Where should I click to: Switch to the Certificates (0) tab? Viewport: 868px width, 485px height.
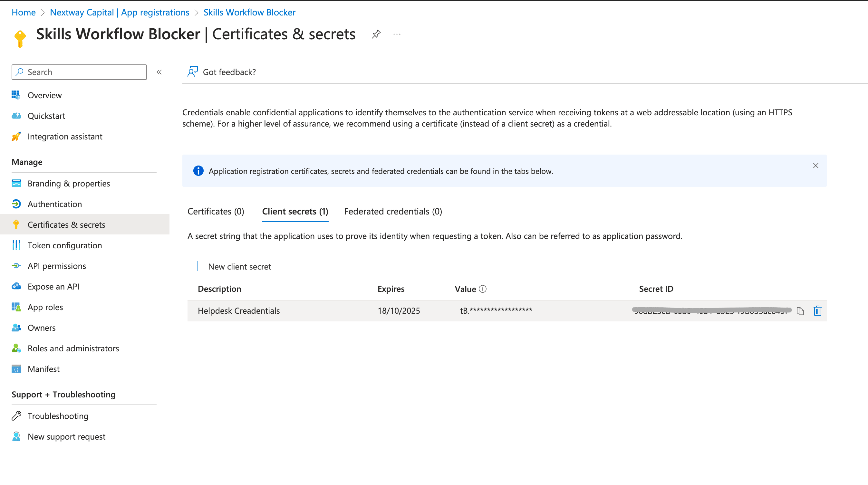tap(216, 212)
